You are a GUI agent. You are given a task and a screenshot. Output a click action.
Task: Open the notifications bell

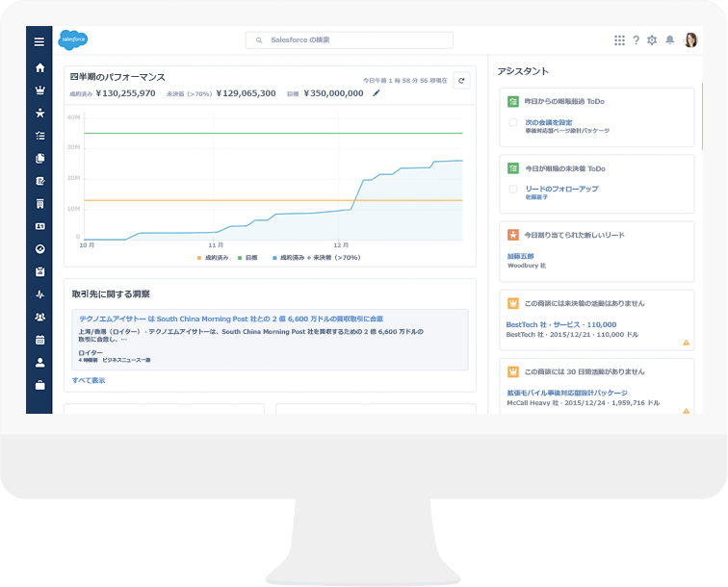(670, 40)
